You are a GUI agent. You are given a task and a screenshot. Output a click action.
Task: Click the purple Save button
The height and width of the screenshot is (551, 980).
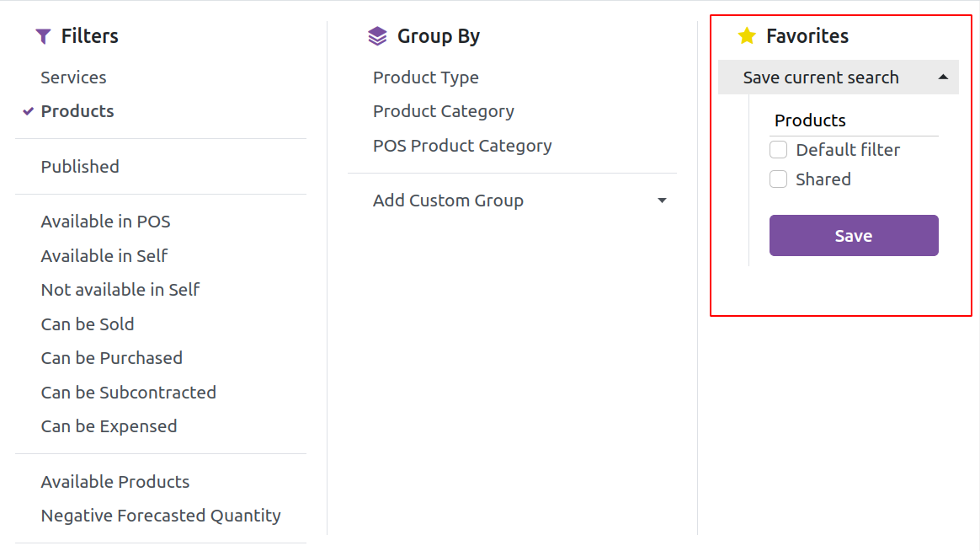pos(854,236)
